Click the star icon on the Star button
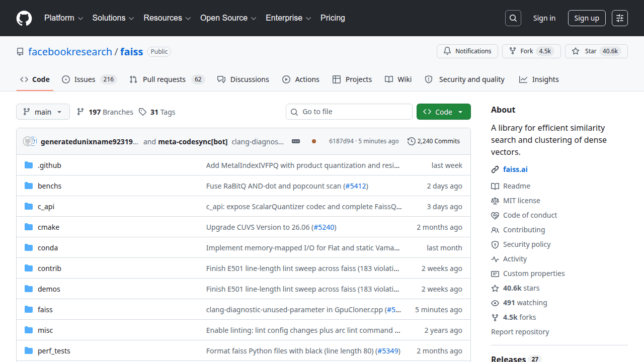The width and height of the screenshot is (644, 362). (576, 51)
